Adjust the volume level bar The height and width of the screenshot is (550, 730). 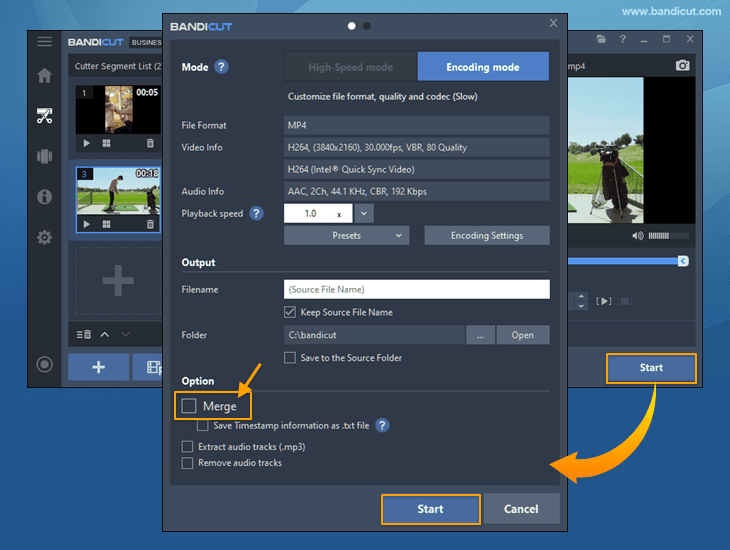tap(669, 236)
